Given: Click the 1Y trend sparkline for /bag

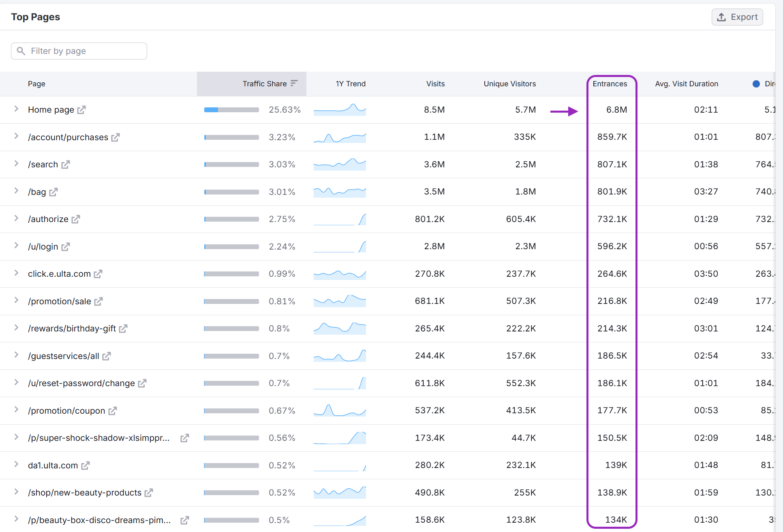Looking at the screenshot, I should point(340,192).
